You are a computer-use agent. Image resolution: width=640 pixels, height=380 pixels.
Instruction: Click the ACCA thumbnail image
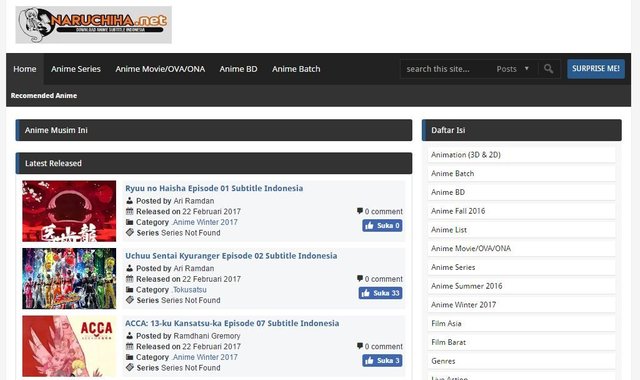click(x=69, y=346)
